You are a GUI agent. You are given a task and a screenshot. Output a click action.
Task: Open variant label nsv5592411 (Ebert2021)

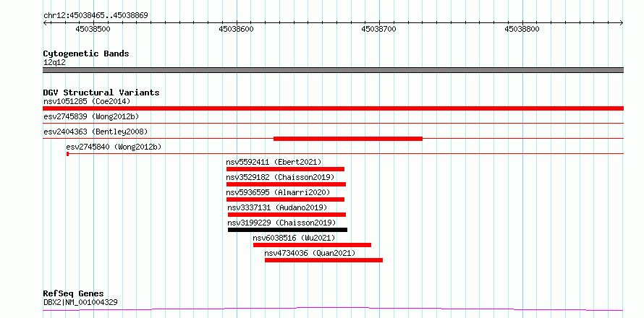[x=274, y=162]
